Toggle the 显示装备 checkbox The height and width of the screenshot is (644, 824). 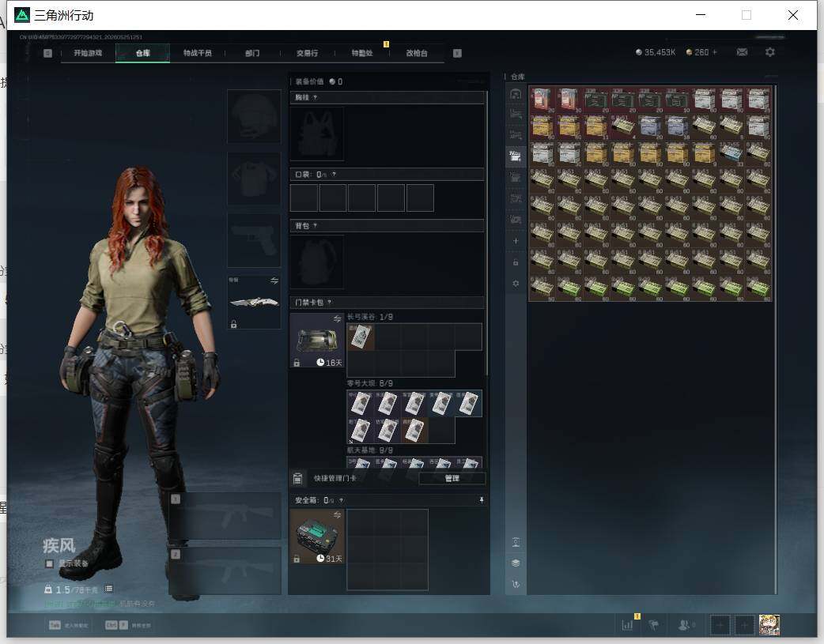(49, 563)
